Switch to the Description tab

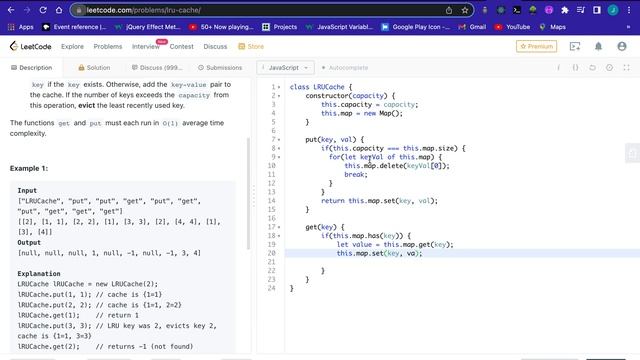31,68
